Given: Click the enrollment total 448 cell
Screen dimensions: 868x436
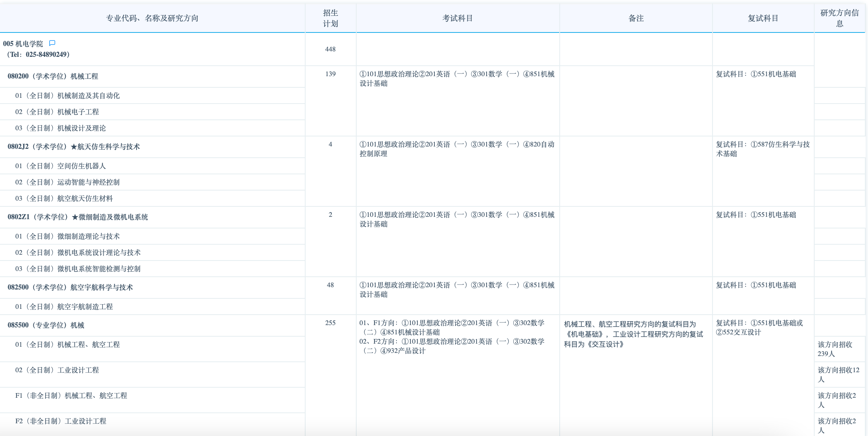Looking at the screenshot, I should (330, 49).
